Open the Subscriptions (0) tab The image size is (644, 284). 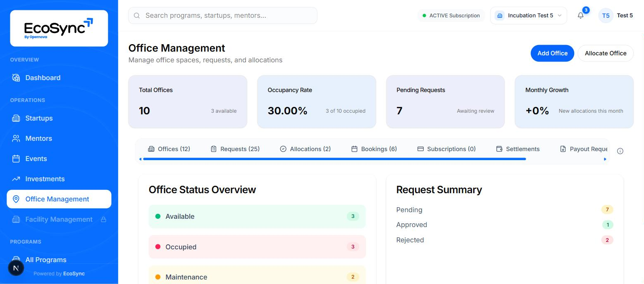tap(446, 149)
